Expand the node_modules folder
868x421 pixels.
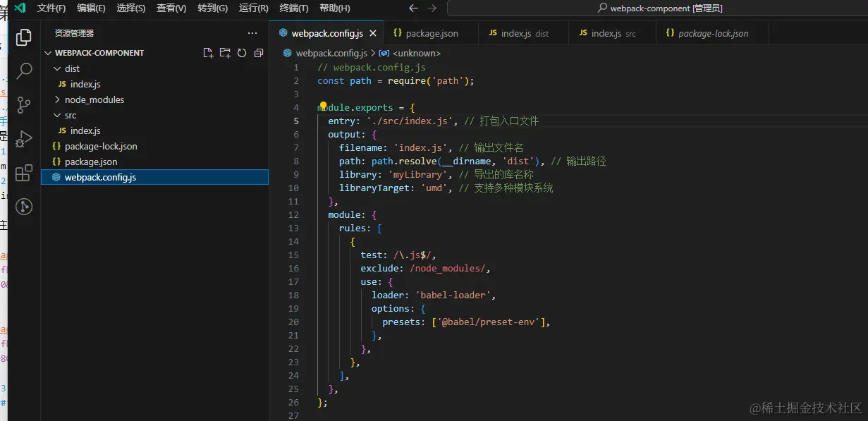click(58, 99)
